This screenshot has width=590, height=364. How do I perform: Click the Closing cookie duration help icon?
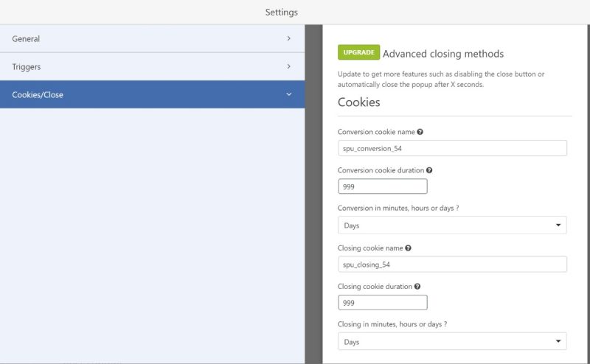[417, 287]
